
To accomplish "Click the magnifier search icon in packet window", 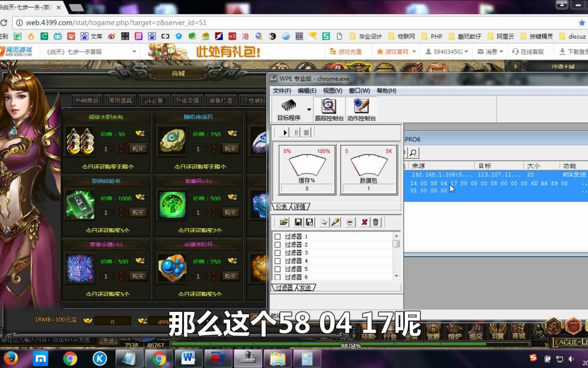I will 413,153.
